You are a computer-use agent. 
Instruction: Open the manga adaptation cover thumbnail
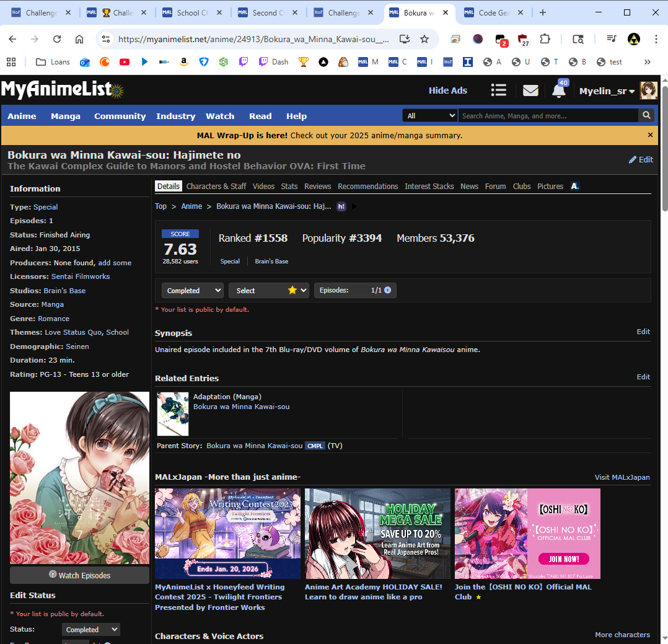point(172,414)
